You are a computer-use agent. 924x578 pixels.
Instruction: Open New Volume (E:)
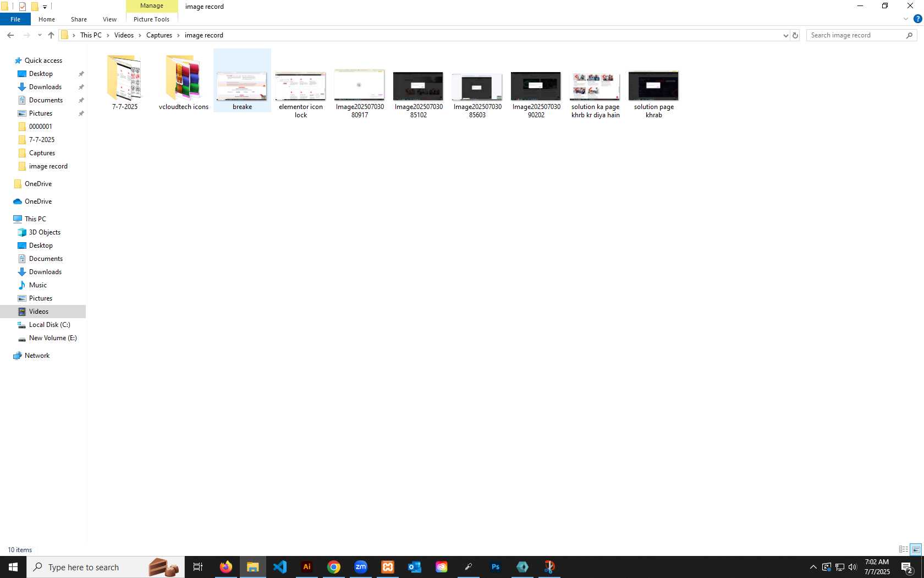click(x=53, y=338)
